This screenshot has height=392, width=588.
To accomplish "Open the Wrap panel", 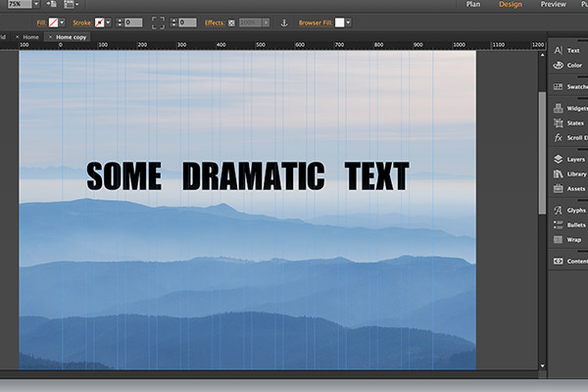I will pos(567,240).
